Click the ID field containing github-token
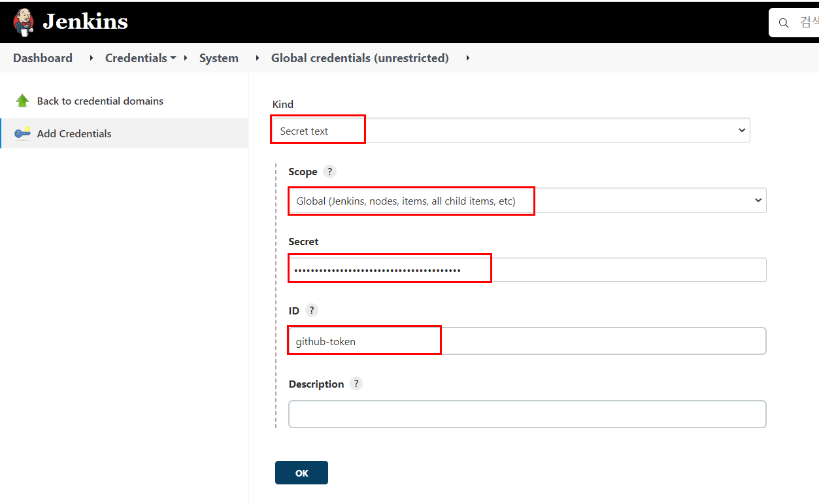This screenshot has height=504, width=819. click(x=527, y=341)
